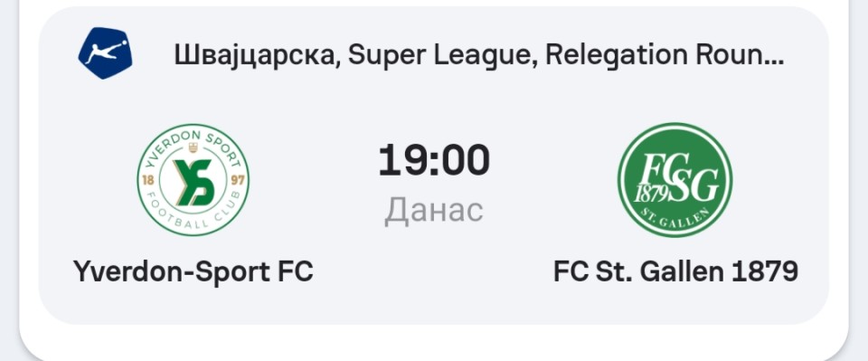The height and width of the screenshot is (361, 868).
Task: Expand the truncated 'Relegation Roun...' text
Action: [665, 55]
